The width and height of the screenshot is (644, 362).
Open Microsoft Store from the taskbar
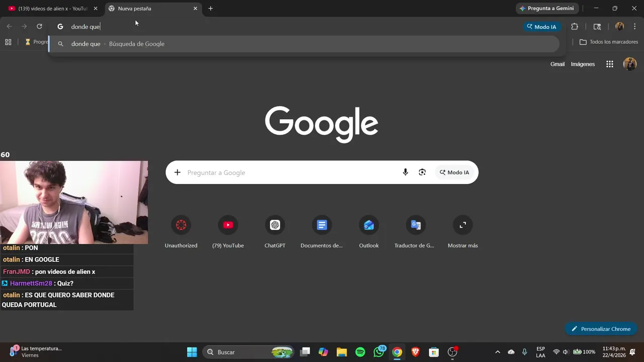pyautogui.click(x=434, y=352)
